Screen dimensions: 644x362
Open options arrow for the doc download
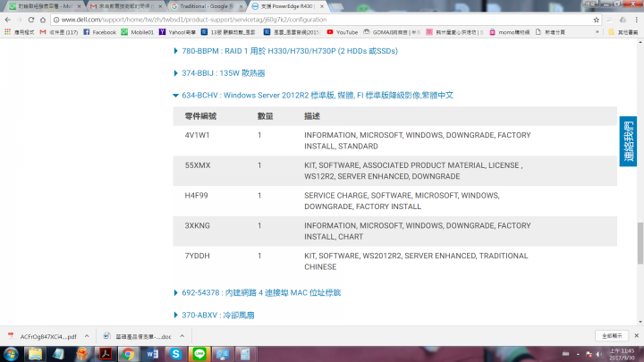coord(182,336)
